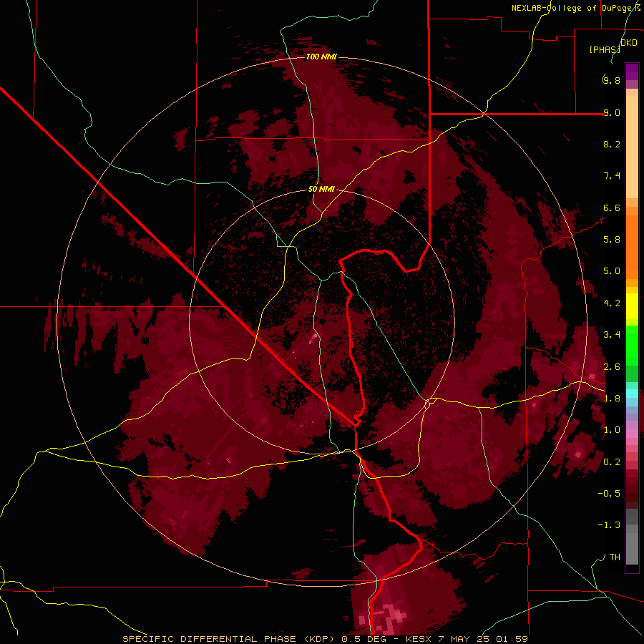Click the 3.4 value on the scale

point(612,335)
